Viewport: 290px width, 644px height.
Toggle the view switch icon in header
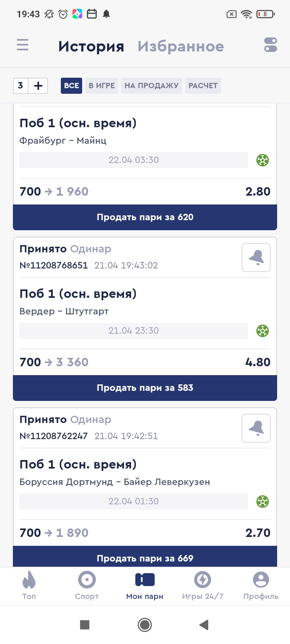click(271, 45)
